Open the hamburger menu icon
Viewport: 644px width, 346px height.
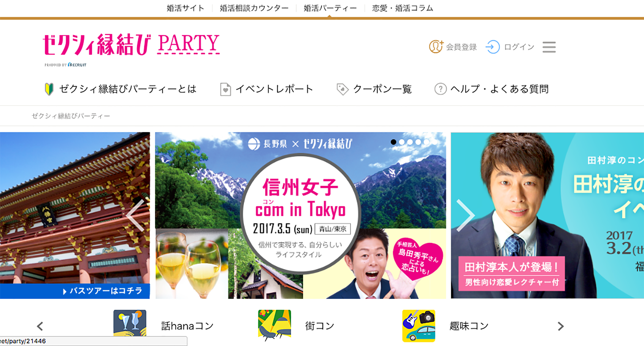click(549, 47)
